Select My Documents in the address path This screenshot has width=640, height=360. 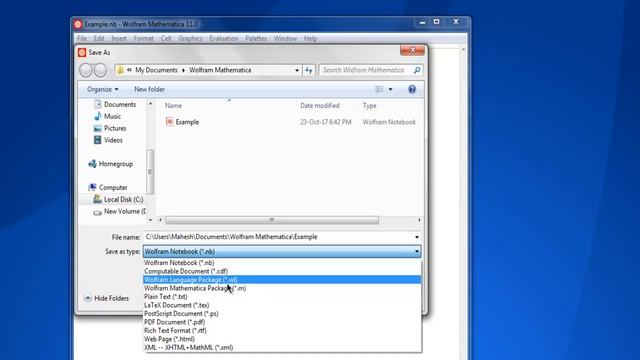[156, 70]
